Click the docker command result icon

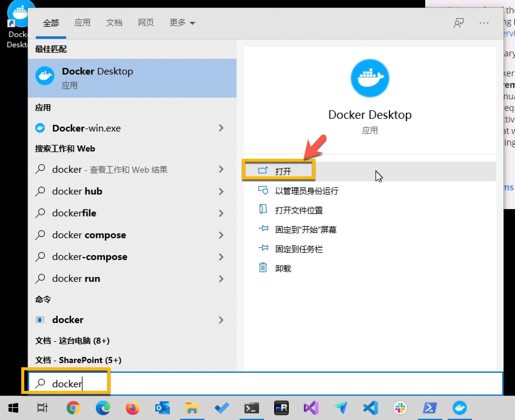(x=40, y=320)
